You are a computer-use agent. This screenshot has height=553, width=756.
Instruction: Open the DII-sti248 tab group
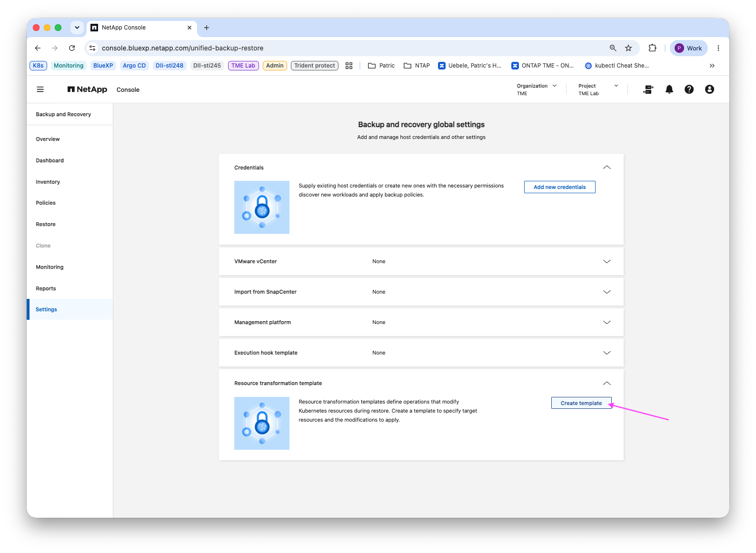pyautogui.click(x=169, y=66)
